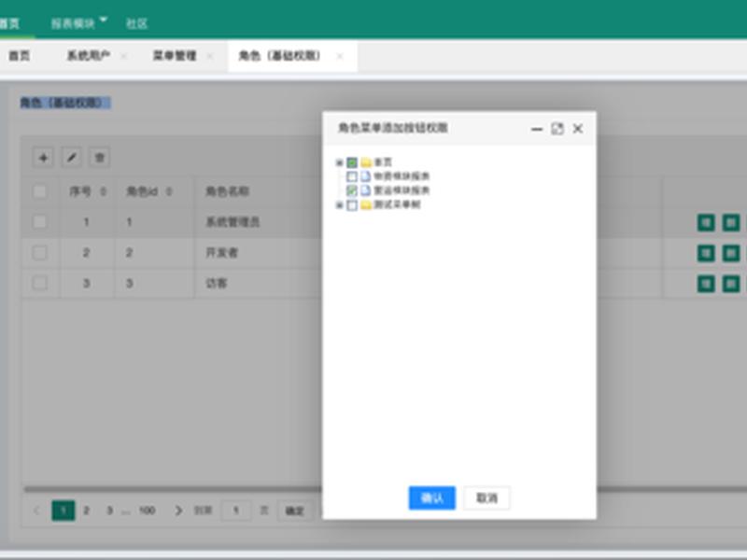The width and height of the screenshot is (747, 560).
Task: Switch to the 首页 tab
Action: tap(19, 56)
